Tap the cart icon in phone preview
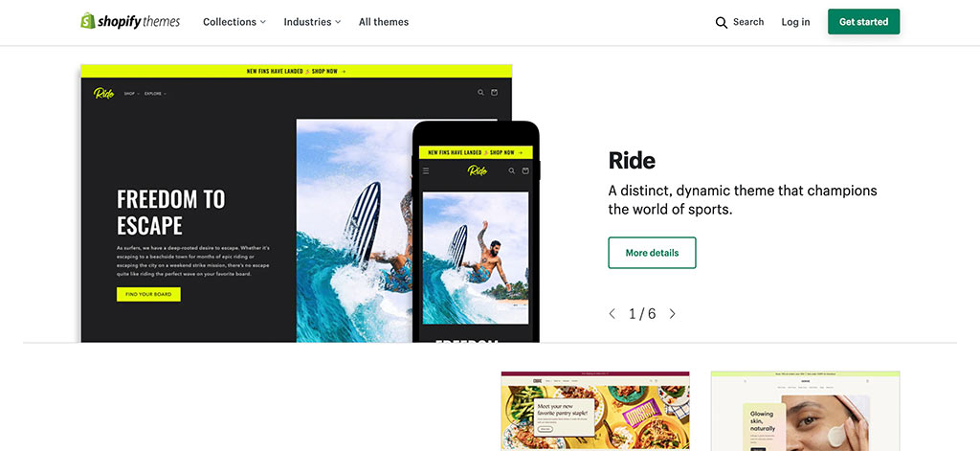The image size is (980, 451). point(525,170)
